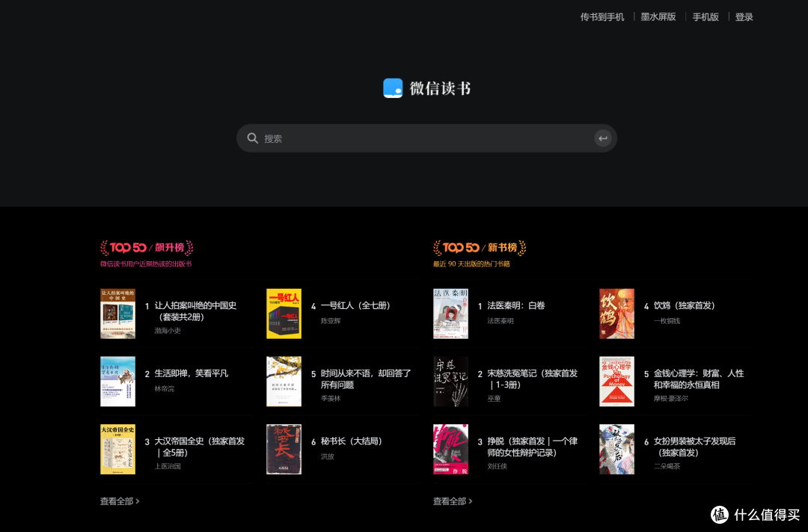Select title 让人拍案叫绝的中国史（套装共2册）
The width and height of the screenshot is (808, 532).
(x=196, y=311)
